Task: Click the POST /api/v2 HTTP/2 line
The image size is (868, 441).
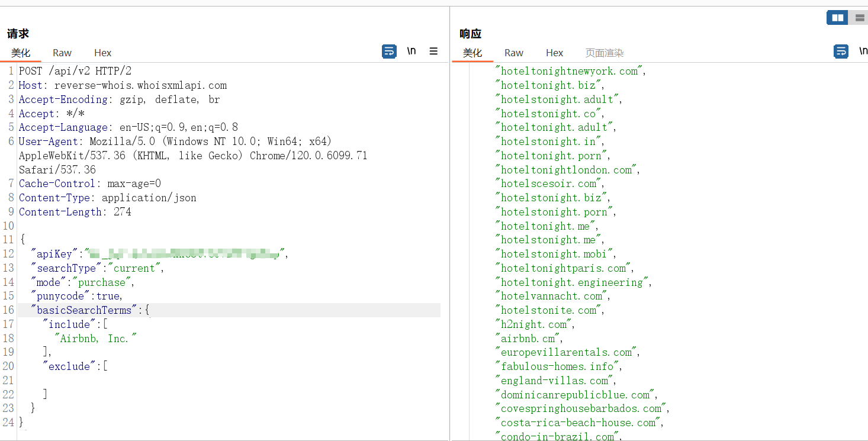Action: (75, 71)
